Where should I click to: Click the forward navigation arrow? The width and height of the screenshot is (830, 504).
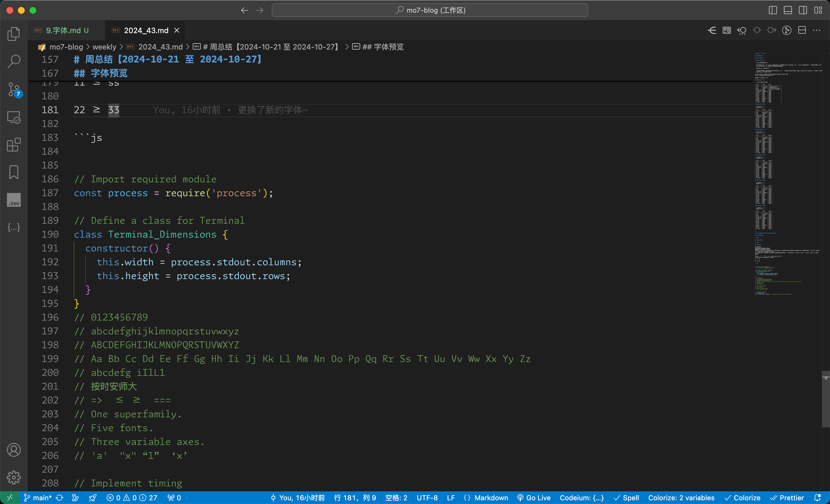(x=259, y=10)
